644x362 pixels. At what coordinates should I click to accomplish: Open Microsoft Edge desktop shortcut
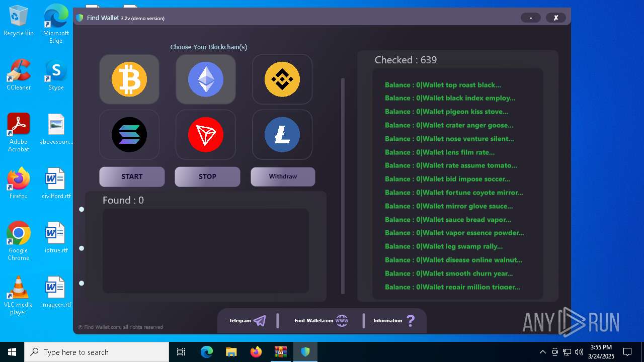coord(56,24)
